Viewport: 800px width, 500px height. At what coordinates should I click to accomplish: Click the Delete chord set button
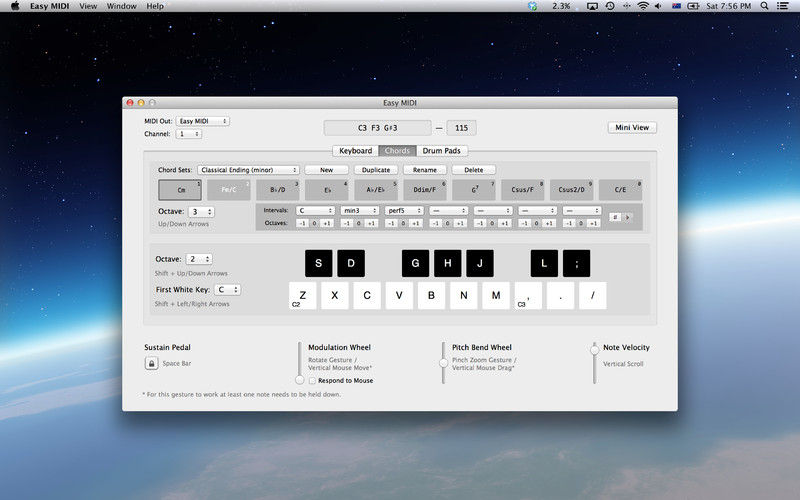pos(474,170)
